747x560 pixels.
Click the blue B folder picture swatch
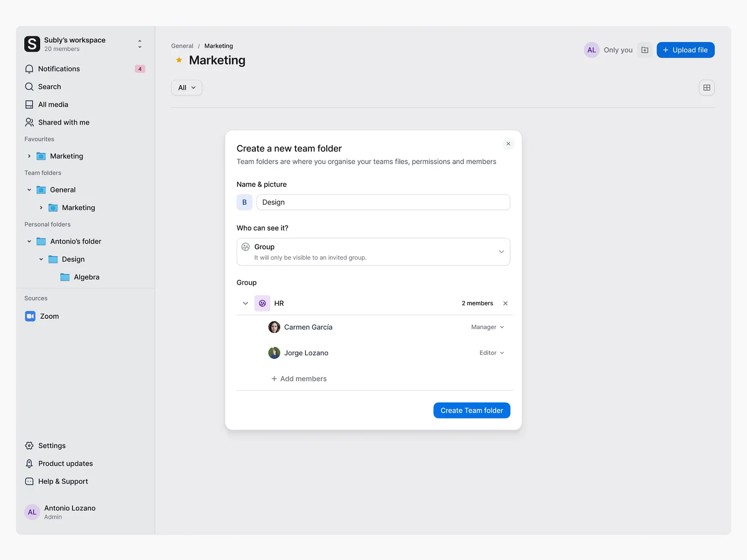click(244, 202)
